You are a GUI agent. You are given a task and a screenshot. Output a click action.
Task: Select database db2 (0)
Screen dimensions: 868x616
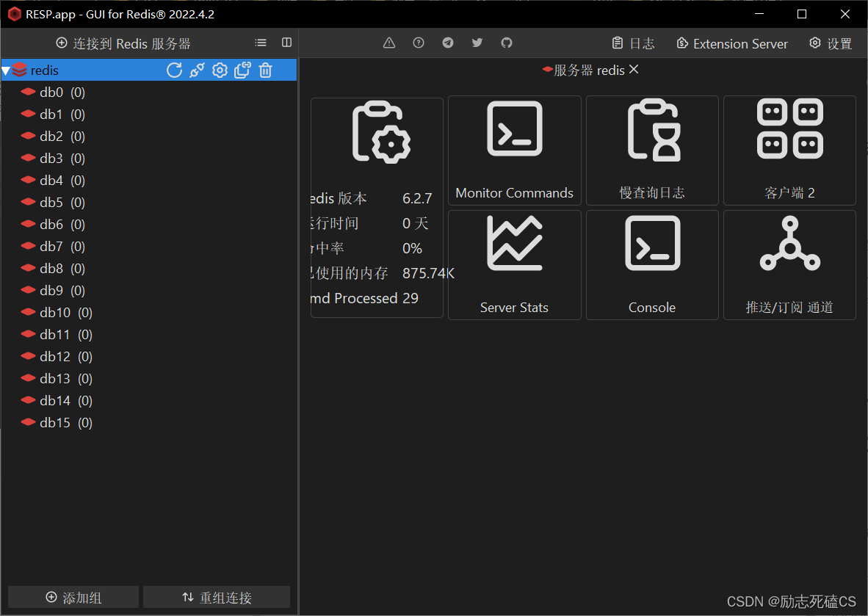click(53, 136)
